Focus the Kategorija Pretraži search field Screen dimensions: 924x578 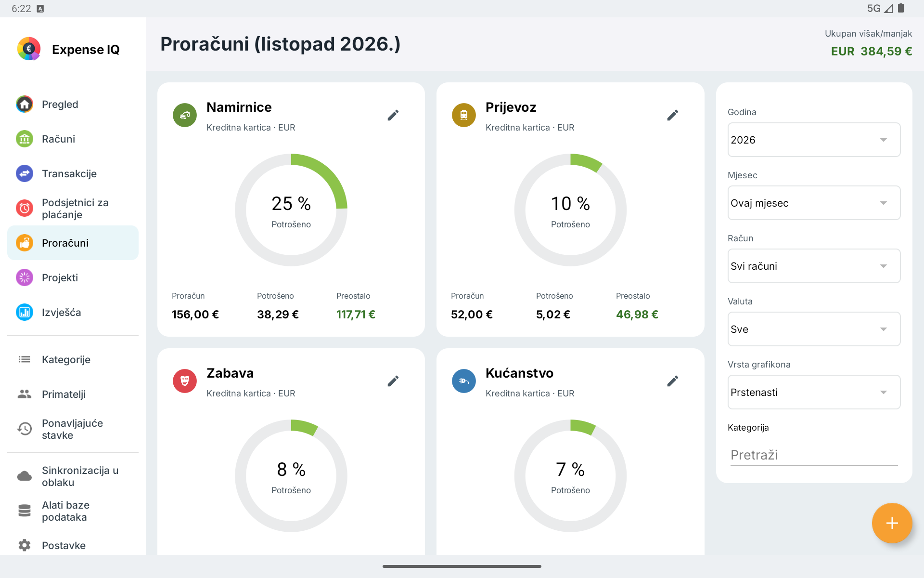click(814, 455)
